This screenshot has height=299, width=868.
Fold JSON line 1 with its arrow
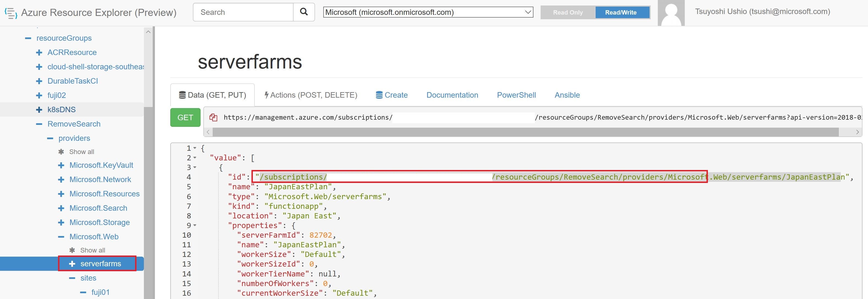point(195,148)
